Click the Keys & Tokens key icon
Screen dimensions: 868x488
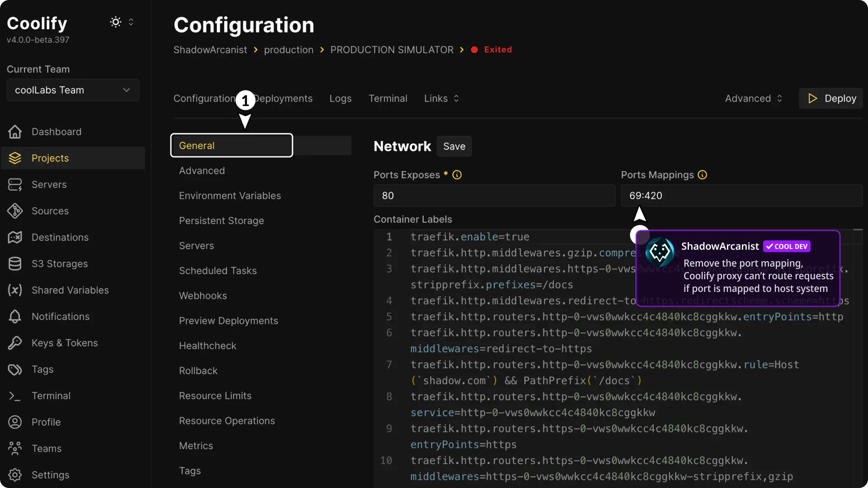(16, 343)
